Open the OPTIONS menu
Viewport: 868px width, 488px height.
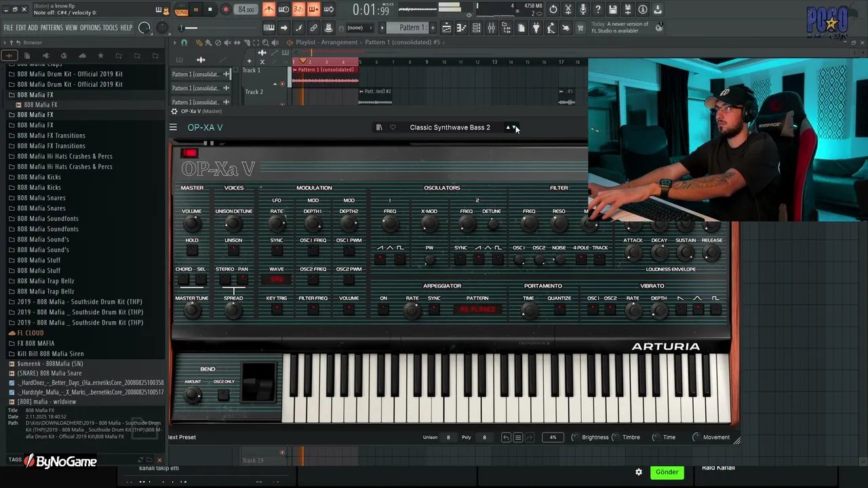coord(90,28)
